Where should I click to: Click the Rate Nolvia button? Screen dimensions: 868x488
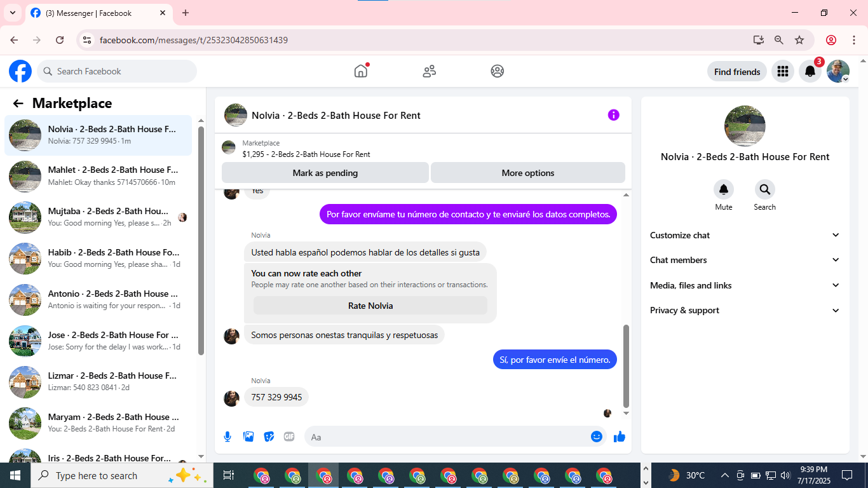click(370, 306)
